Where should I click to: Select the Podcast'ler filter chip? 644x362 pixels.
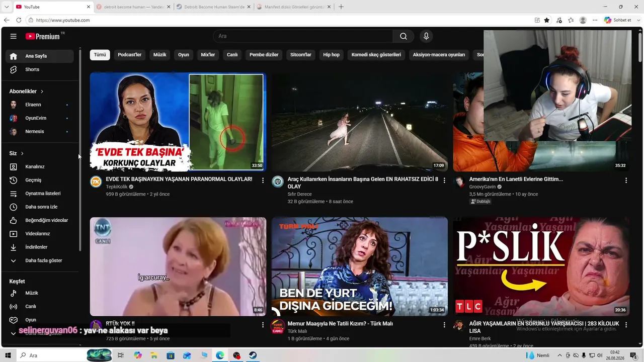(x=130, y=55)
